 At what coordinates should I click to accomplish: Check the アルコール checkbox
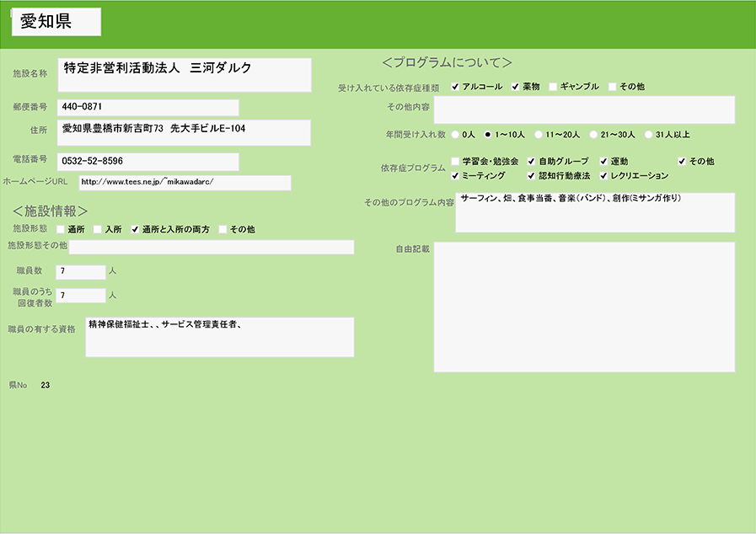click(456, 87)
